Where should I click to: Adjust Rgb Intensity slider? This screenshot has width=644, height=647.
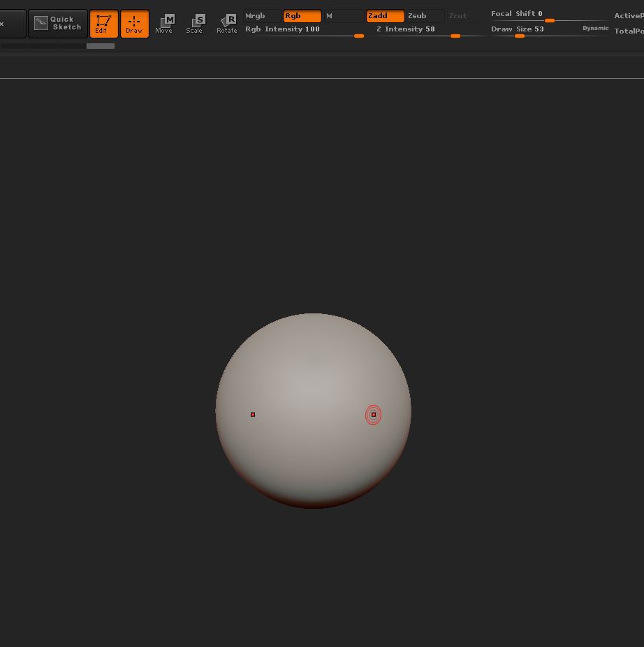pyautogui.click(x=305, y=31)
